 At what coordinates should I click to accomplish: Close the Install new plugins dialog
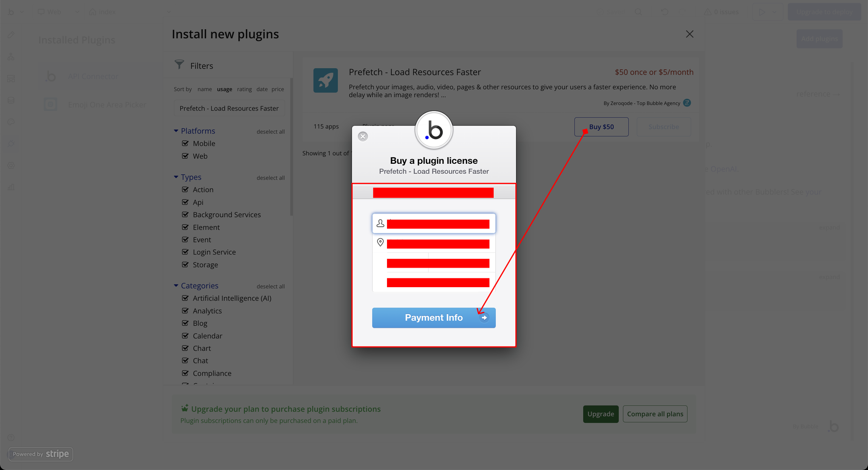point(690,34)
